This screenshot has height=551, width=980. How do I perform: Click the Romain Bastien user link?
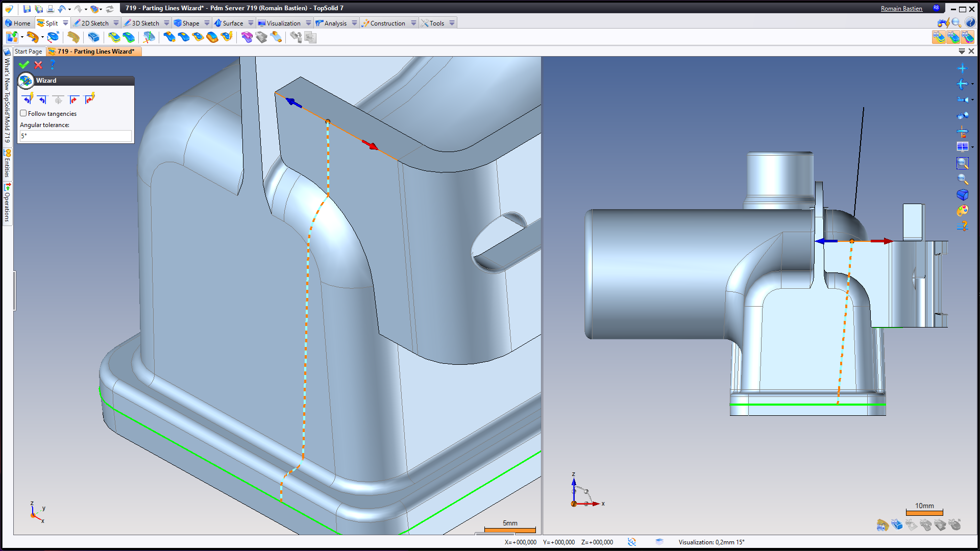point(901,9)
